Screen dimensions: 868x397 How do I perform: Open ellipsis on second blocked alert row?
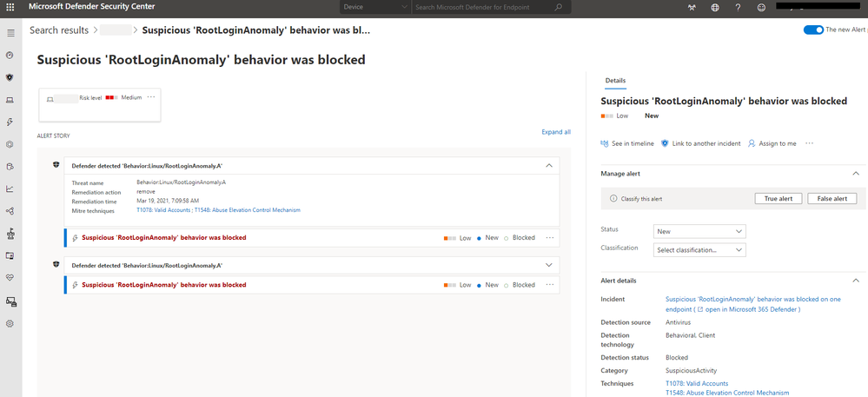pos(550,285)
